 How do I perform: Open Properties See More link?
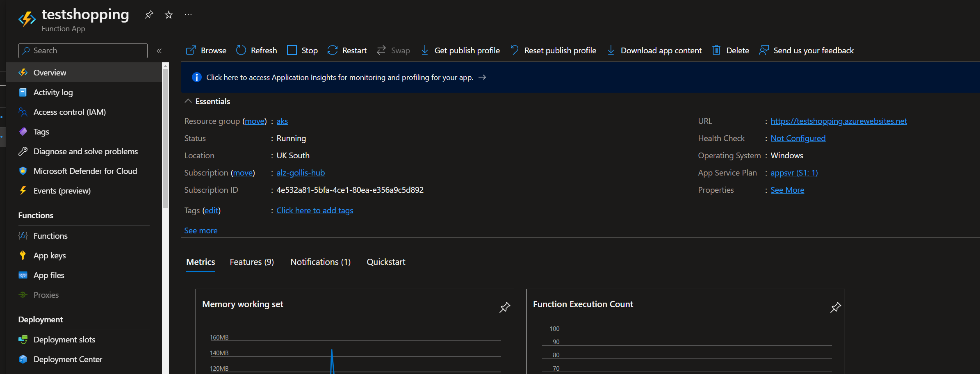click(x=787, y=190)
